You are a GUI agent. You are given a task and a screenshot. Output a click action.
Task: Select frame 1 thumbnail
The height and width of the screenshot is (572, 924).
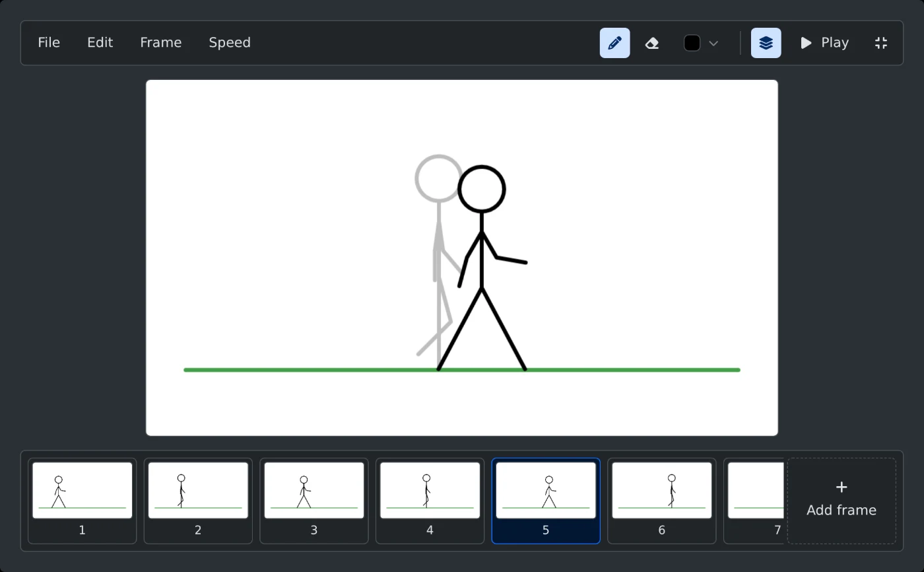(82, 501)
